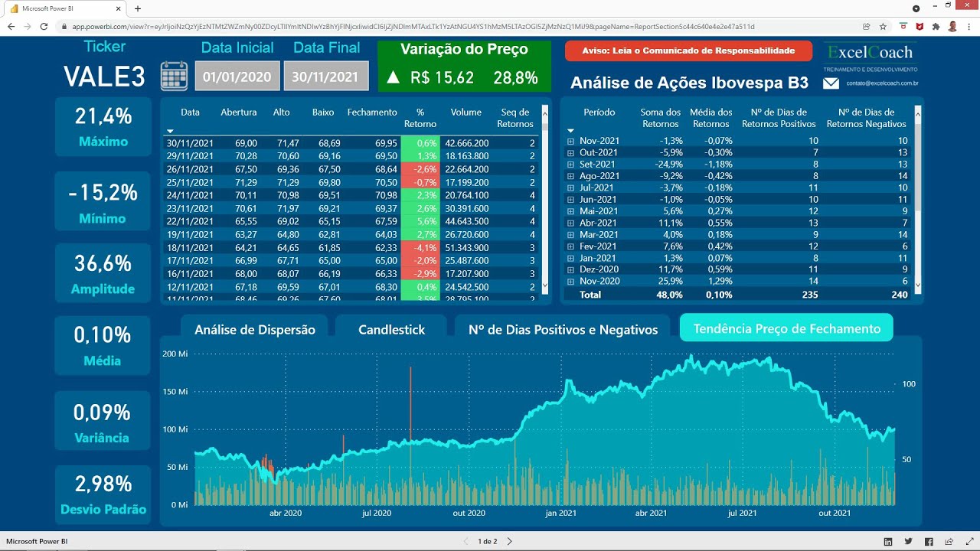Click the 2,98% Desvio Padrão card
Viewport: 980px width, 551px height.
point(103,494)
